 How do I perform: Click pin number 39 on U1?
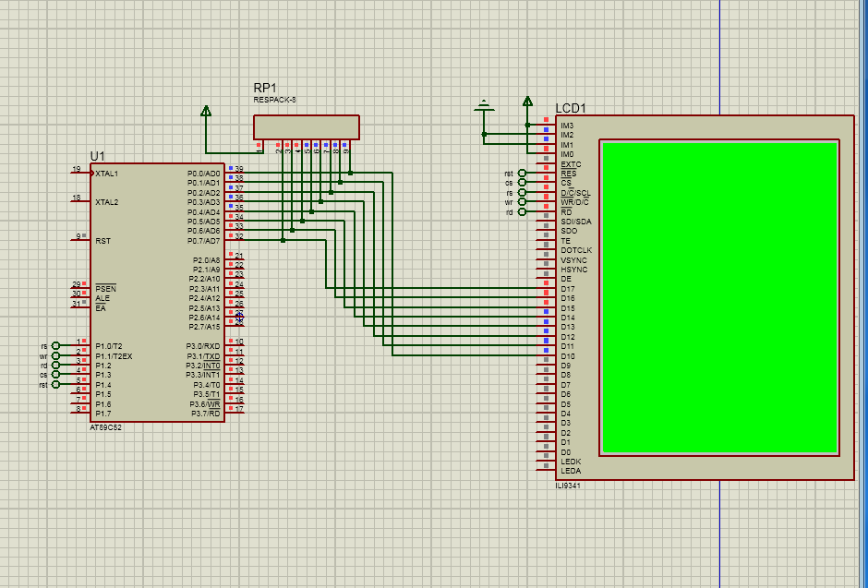point(239,169)
